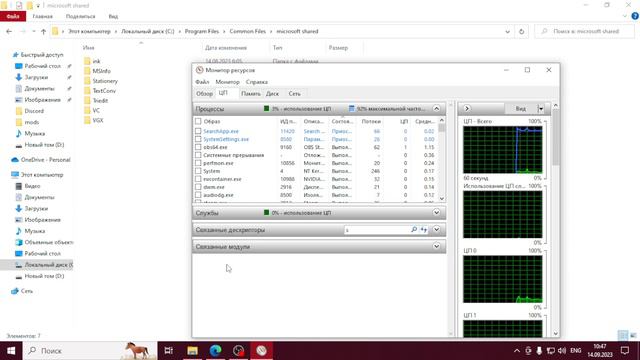Open the notification center icon
Image resolution: width=640 pixels, height=360 pixels.
pos(625,351)
